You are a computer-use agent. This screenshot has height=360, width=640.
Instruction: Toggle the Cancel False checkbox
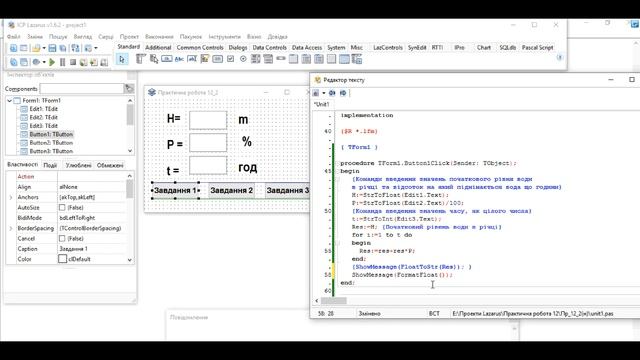point(62,238)
